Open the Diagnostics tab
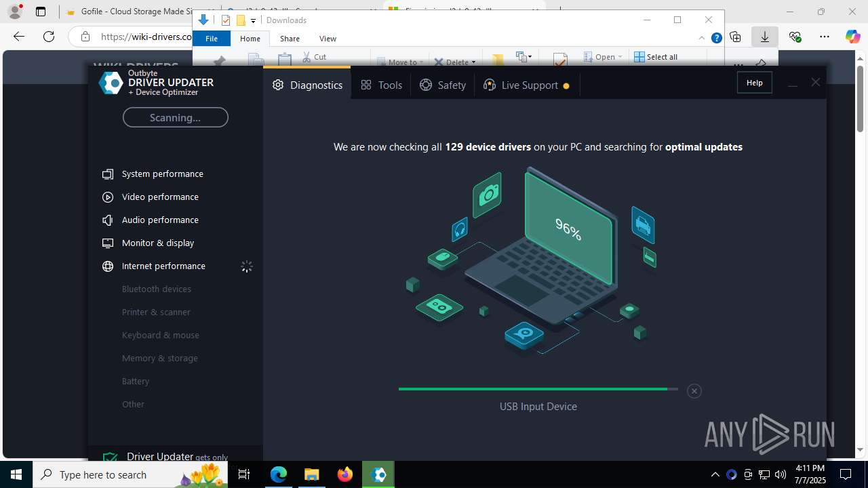Image resolution: width=868 pixels, height=488 pixels. [x=307, y=85]
